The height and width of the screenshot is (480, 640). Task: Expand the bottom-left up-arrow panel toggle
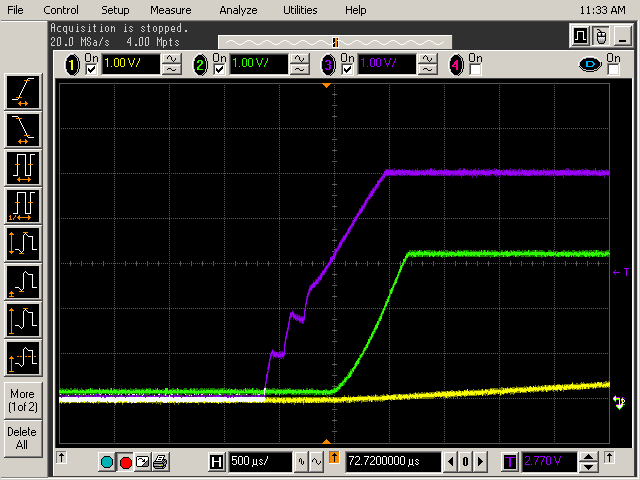61,458
